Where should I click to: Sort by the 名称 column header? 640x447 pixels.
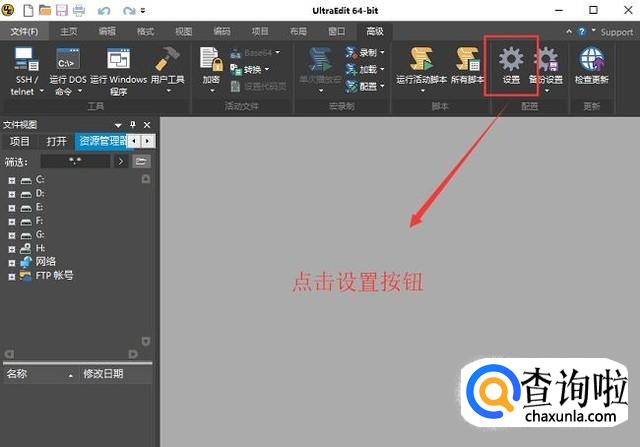click(40, 374)
